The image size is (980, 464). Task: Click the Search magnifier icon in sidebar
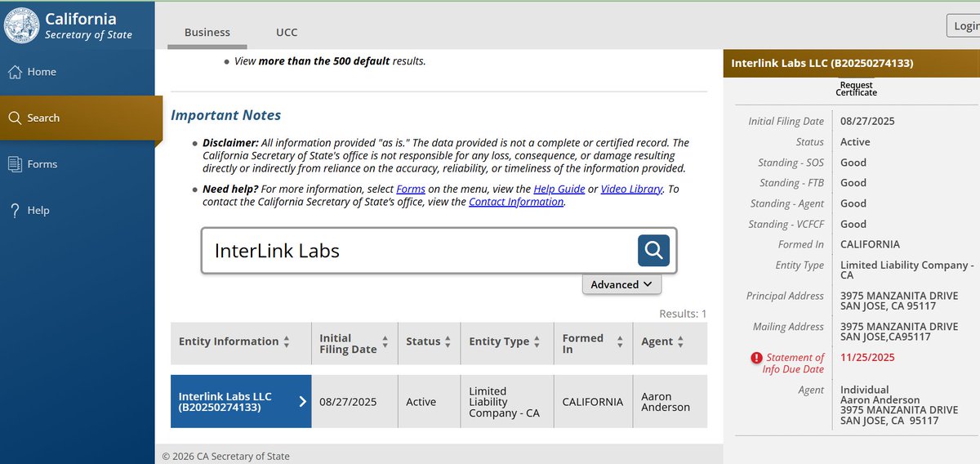(x=15, y=118)
